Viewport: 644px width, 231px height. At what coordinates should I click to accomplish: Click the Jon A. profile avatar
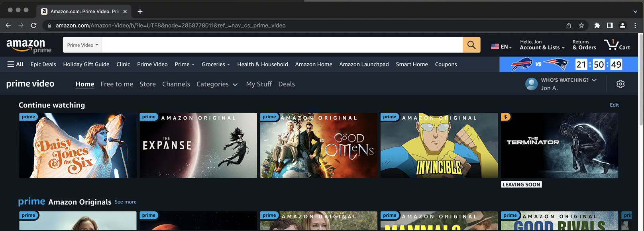[x=532, y=84]
